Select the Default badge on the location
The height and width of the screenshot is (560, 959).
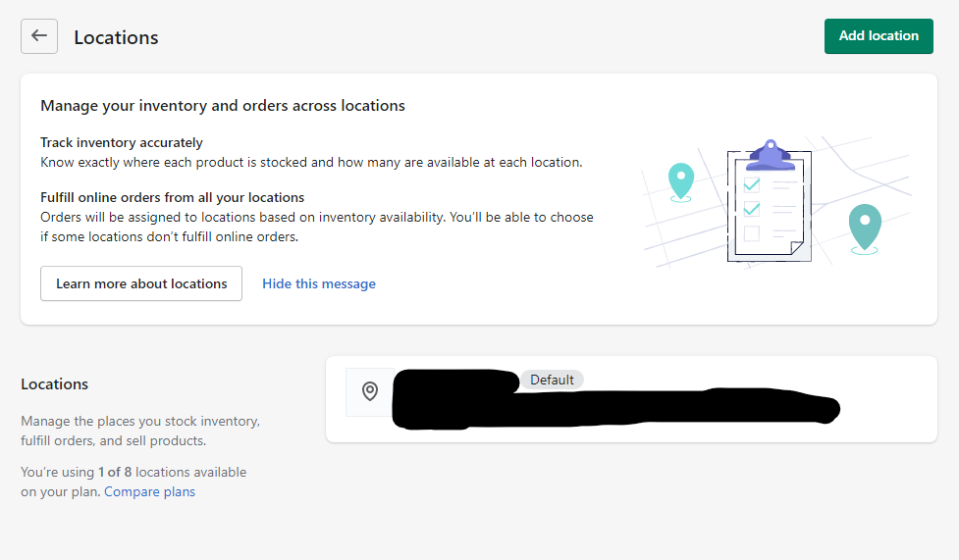point(552,380)
